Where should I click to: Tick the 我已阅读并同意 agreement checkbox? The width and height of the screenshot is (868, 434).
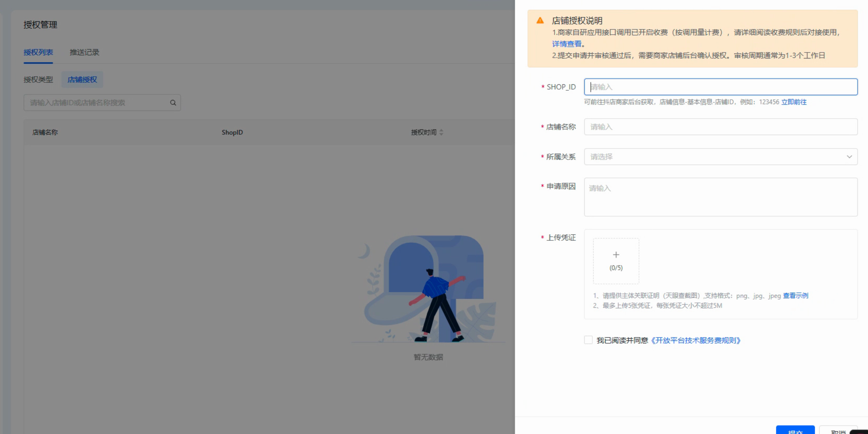coord(588,340)
